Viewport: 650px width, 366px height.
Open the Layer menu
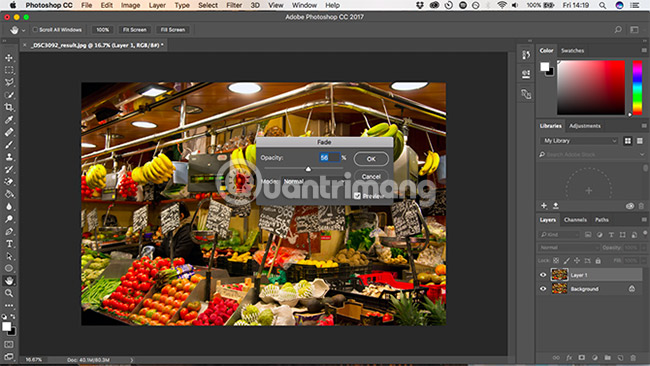[x=157, y=5]
